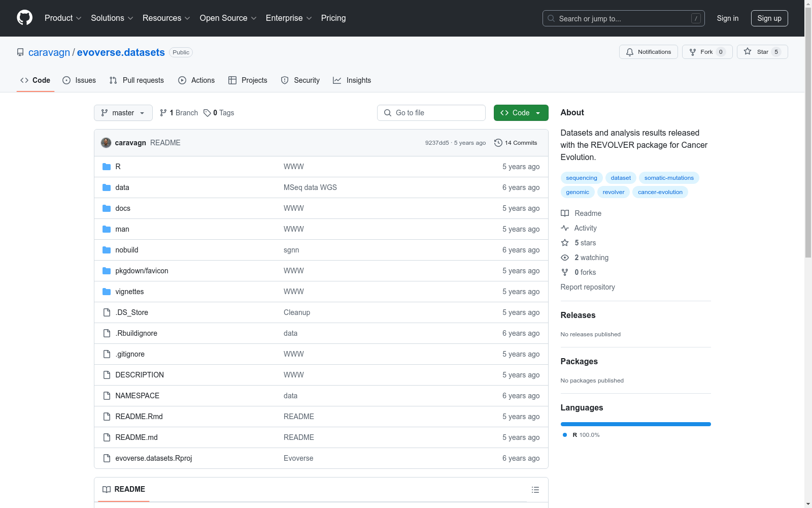
Task: Open the master branch selector
Action: tap(123, 113)
